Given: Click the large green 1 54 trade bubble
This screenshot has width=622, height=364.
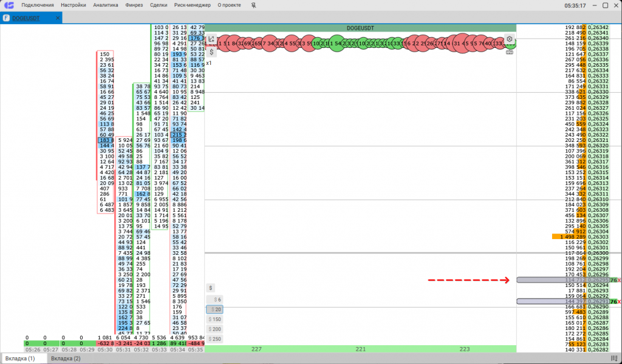Looking at the screenshot, I should 337,43.
